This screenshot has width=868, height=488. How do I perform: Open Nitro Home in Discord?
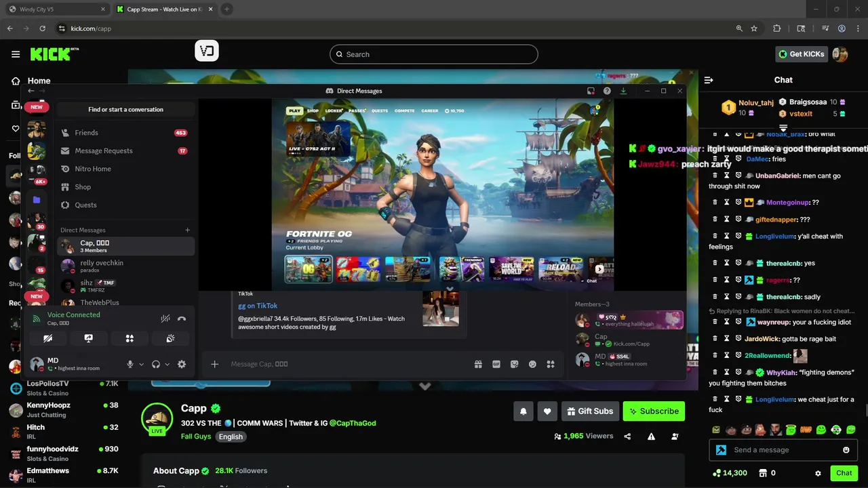[x=125, y=169]
